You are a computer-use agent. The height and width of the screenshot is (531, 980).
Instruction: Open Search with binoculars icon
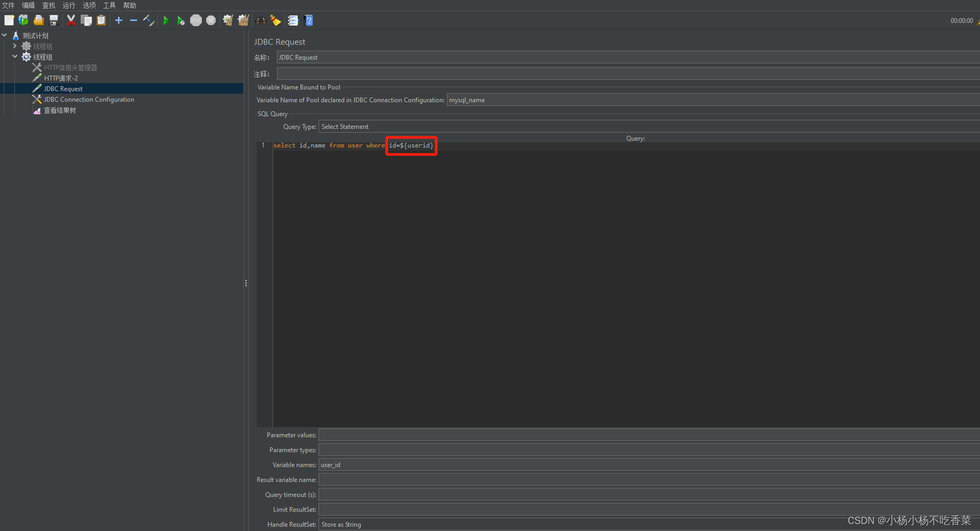pyautogui.click(x=260, y=20)
